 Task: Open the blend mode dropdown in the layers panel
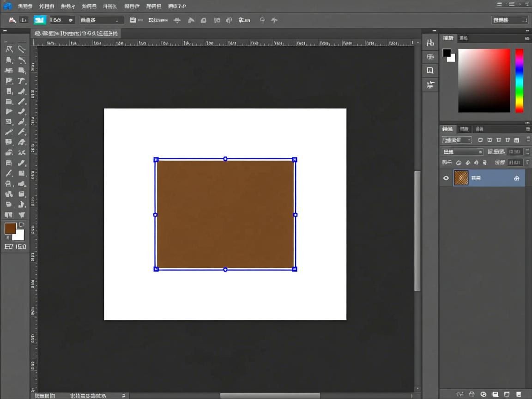pyautogui.click(x=462, y=151)
